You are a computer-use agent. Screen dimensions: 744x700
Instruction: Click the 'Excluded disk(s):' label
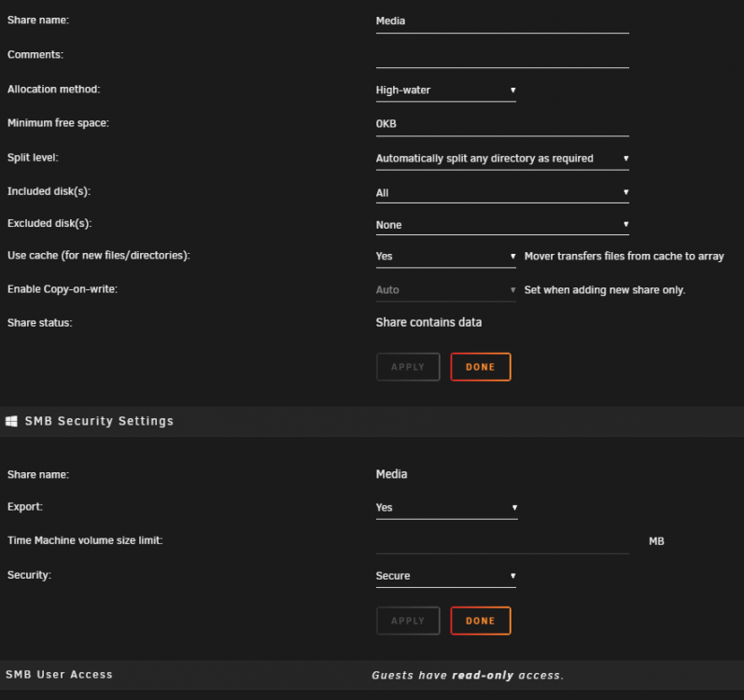[x=49, y=223]
